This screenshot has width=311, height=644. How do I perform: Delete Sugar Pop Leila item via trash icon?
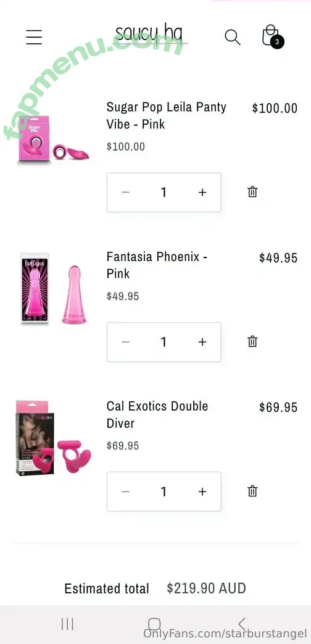[x=252, y=192]
